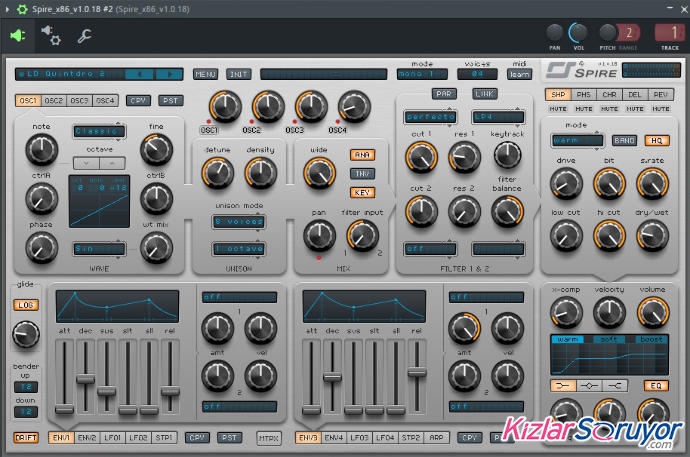Click the wrench detailed settings icon
The width and height of the screenshot is (690, 457).
84,36
